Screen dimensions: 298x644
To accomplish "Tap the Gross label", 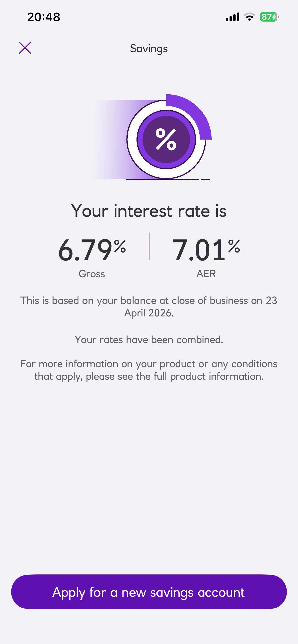I will [x=92, y=274].
